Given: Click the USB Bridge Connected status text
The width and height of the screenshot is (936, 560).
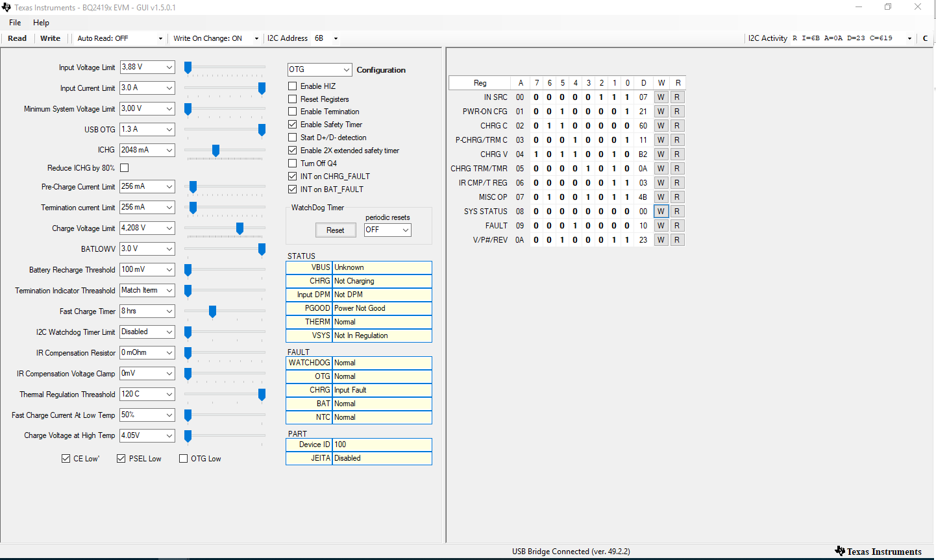Looking at the screenshot, I should click(571, 552).
